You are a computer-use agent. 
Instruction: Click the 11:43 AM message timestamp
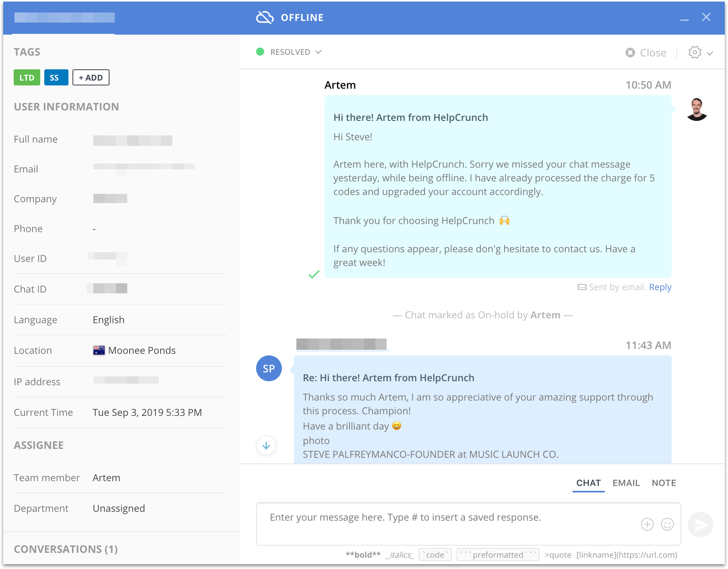[x=648, y=345]
